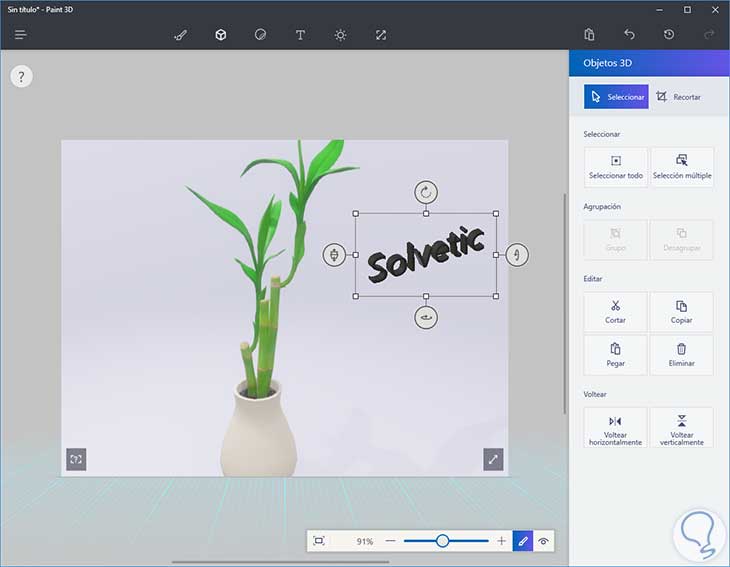Viewport: 730px width, 567px height.
Task: Click the Z-axis rotate handle above text
Action: pyautogui.click(x=426, y=192)
